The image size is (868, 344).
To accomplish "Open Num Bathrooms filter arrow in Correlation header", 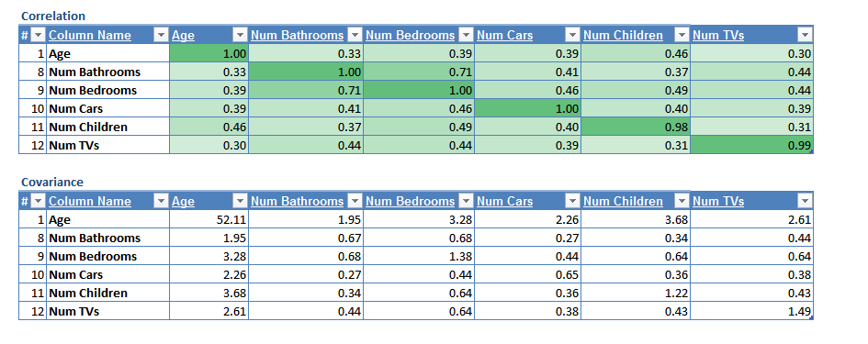I will [355, 36].
